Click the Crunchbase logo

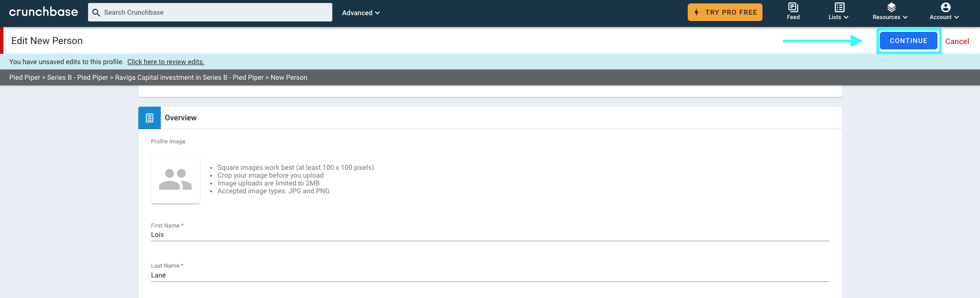[44, 12]
